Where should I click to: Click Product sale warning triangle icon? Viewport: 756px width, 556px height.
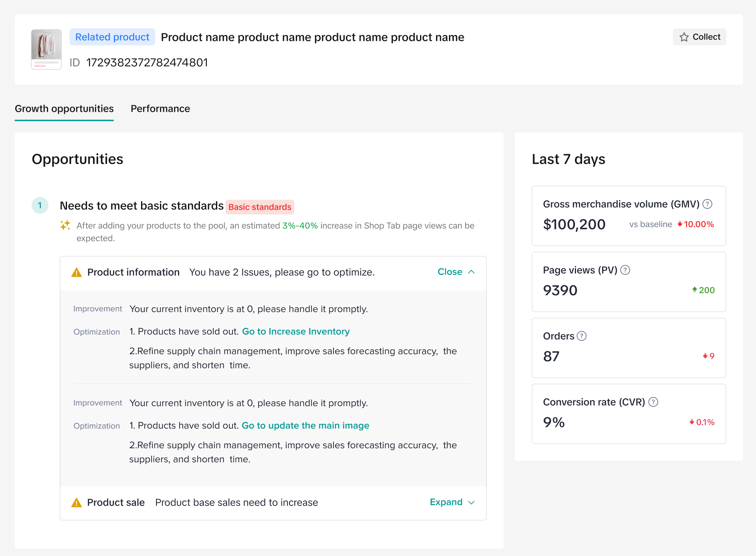(x=76, y=503)
